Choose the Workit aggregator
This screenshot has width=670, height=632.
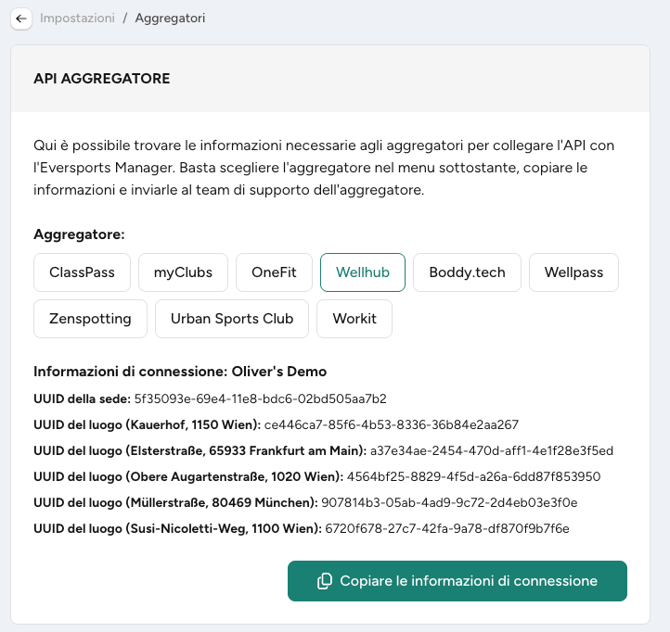coord(354,319)
